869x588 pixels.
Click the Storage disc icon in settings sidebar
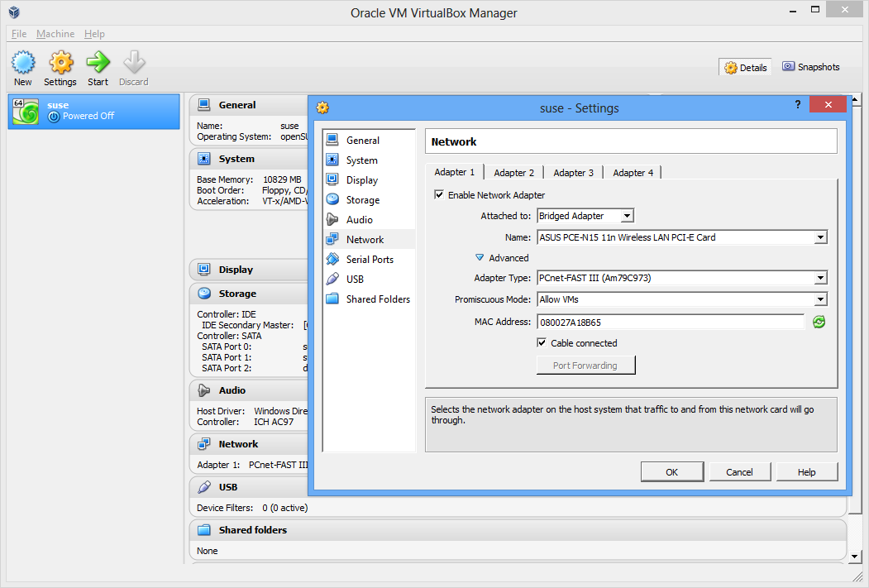coord(332,199)
